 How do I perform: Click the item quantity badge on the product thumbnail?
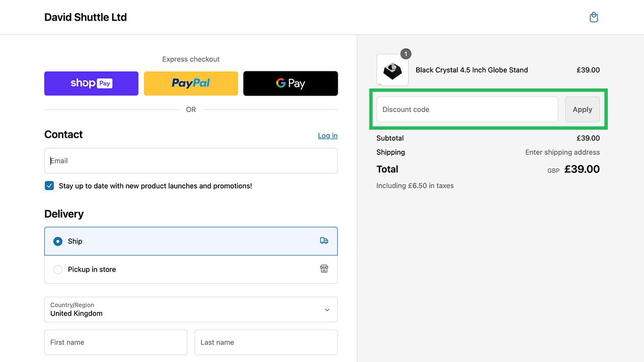(x=406, y=54)
